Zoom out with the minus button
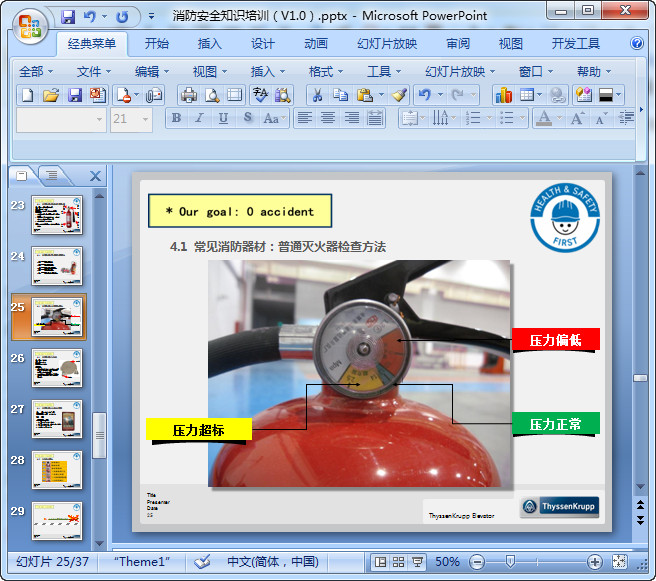 click(477, 562)
